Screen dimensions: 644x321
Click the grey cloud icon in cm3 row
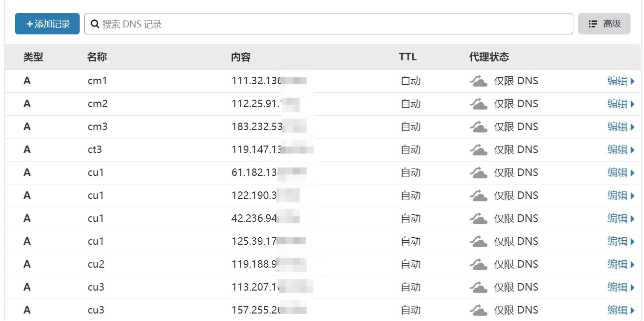pos(478,127)
